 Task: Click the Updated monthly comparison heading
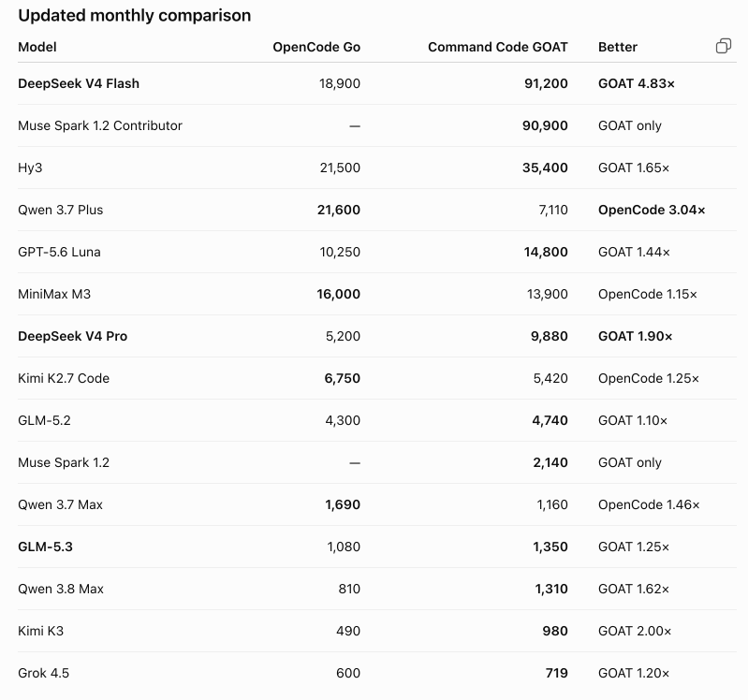135,15
